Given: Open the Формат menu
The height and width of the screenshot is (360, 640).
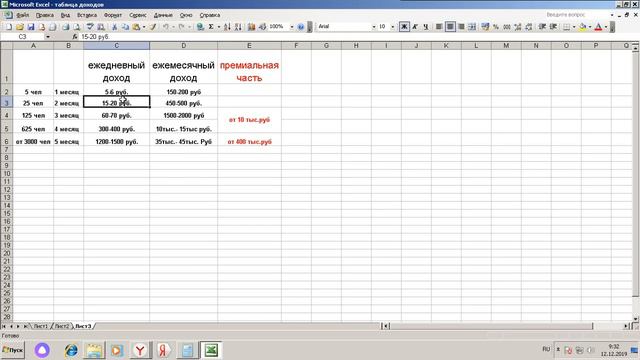Looking at the screenshot, I should click(113, 15).
